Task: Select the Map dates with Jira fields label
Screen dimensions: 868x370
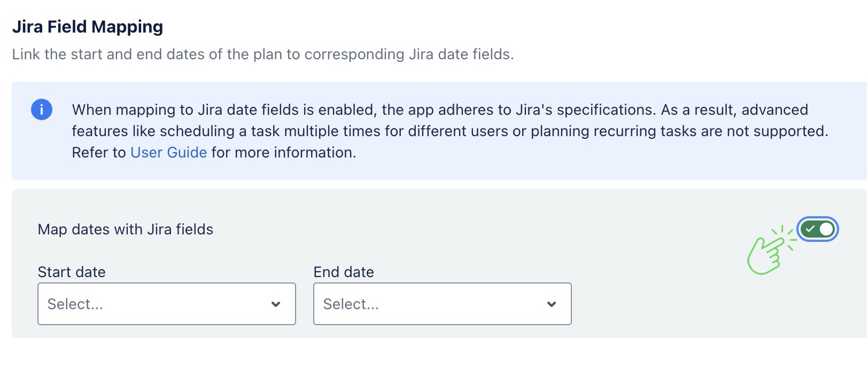Action: [125, 229]
